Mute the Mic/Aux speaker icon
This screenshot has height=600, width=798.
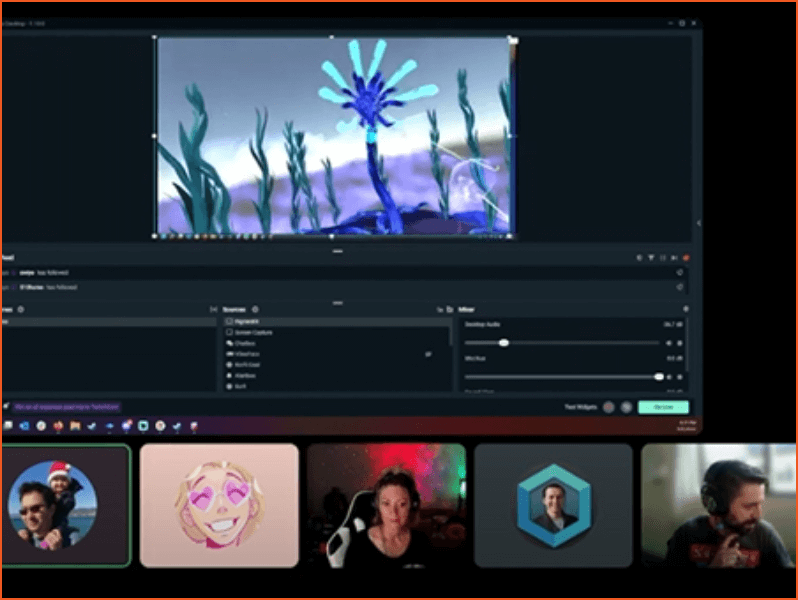669,377
